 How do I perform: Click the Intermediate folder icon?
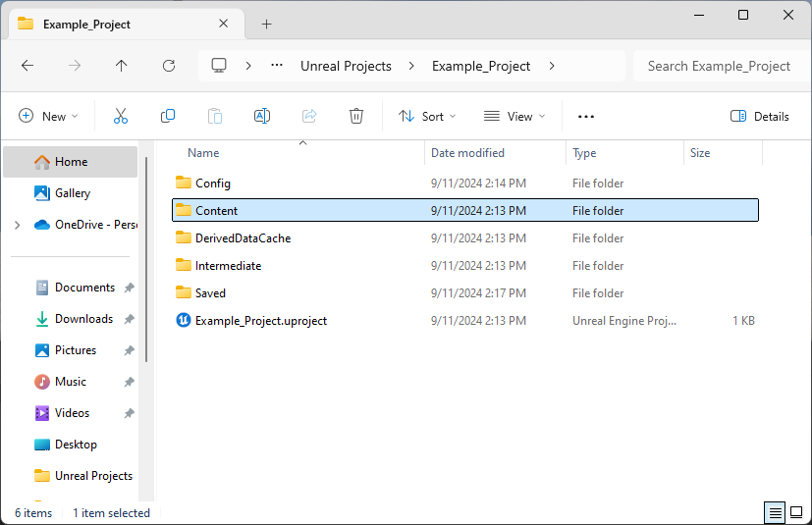[x=184, y=265]
